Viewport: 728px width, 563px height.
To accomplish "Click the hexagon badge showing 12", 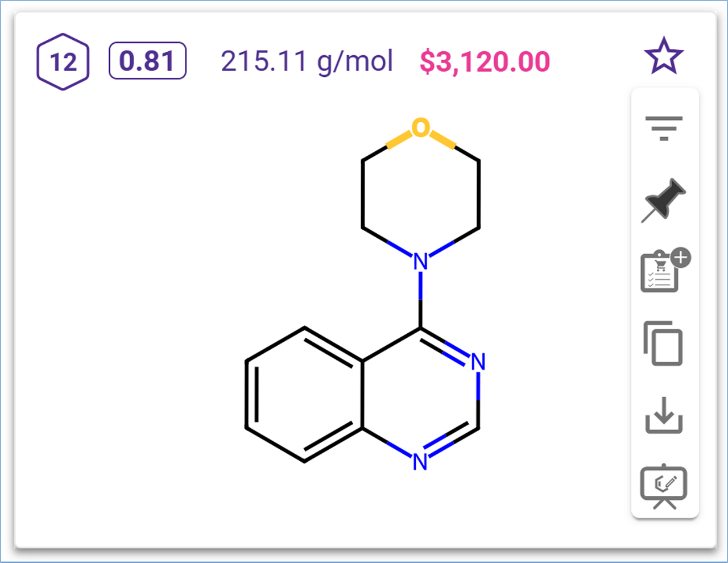I will (x=63, y=62).
